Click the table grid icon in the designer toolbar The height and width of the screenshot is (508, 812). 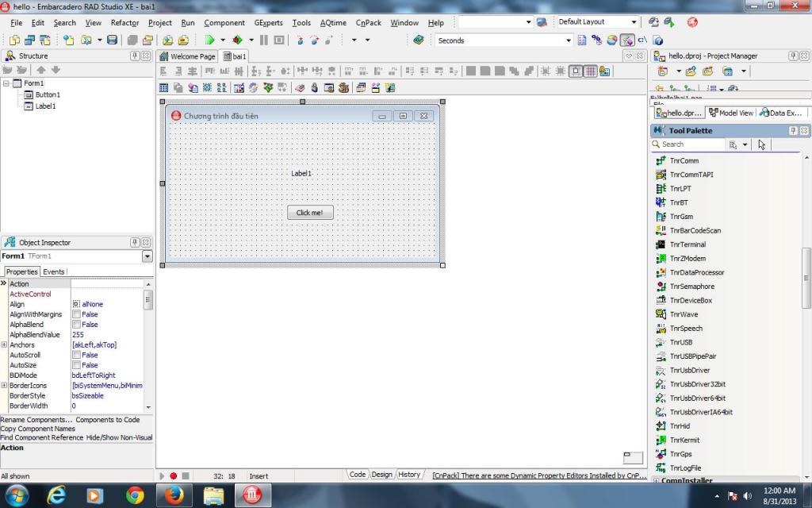click(x=163, y=87)
